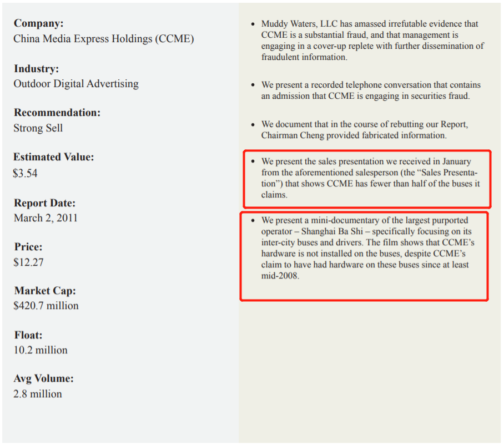Click the 'Recommendation:' heading
The height and width of the screenshot is (446, 504).
(57, 113)
